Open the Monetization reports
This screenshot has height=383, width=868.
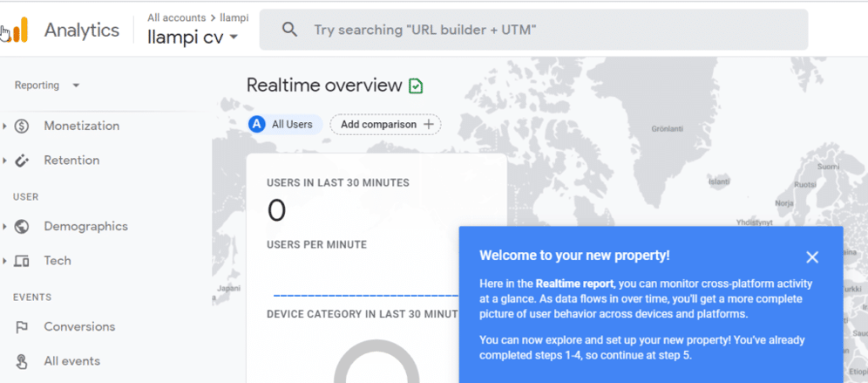81,127
